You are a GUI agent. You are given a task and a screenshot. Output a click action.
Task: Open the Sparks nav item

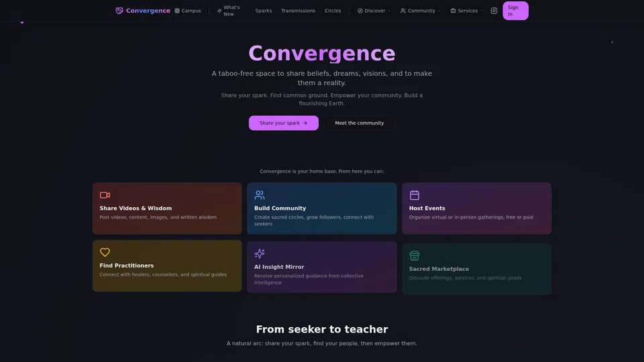pos(263,11)
